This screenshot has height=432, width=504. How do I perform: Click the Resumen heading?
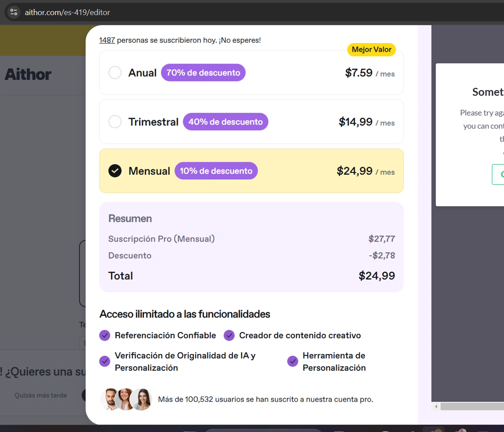(130, 219)
